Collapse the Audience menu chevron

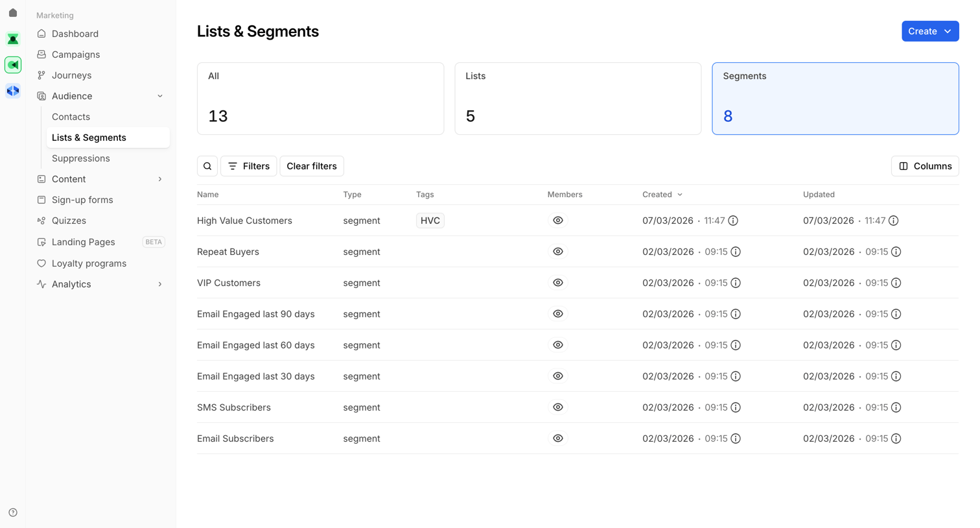[160, 96]
